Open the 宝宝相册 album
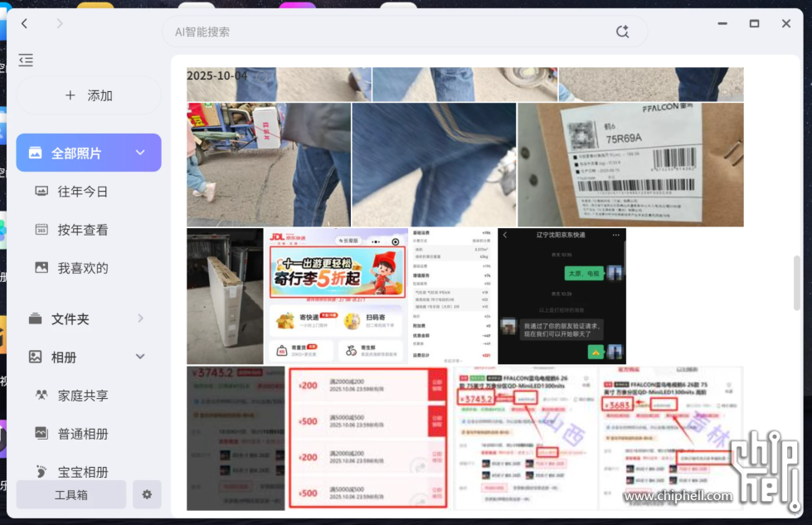 (83, 471)
